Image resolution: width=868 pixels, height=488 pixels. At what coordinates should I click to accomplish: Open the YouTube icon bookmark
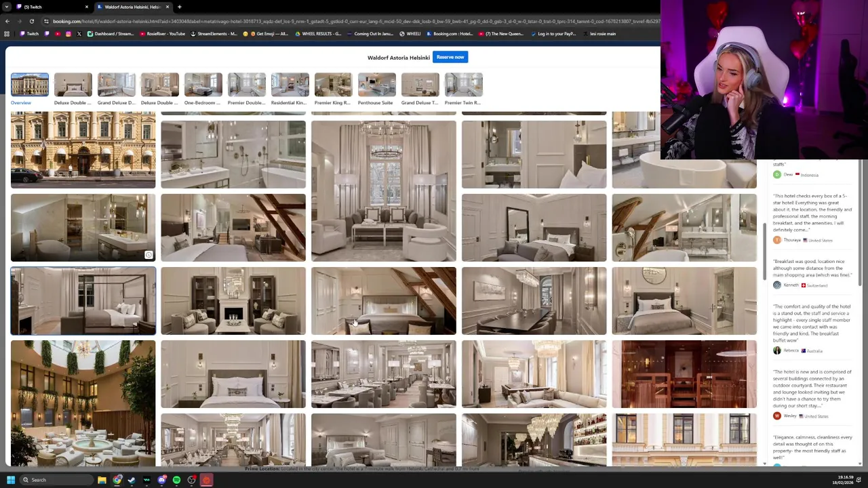pos(57,34)
